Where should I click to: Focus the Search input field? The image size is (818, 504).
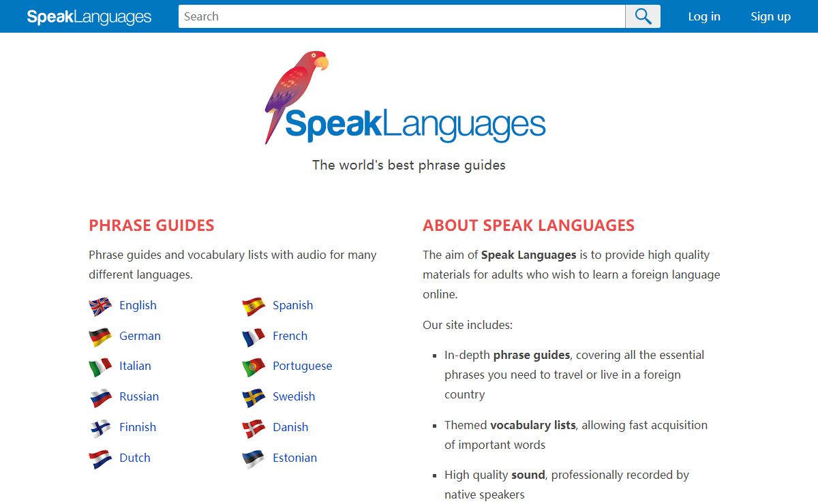[x=402, y=16]
